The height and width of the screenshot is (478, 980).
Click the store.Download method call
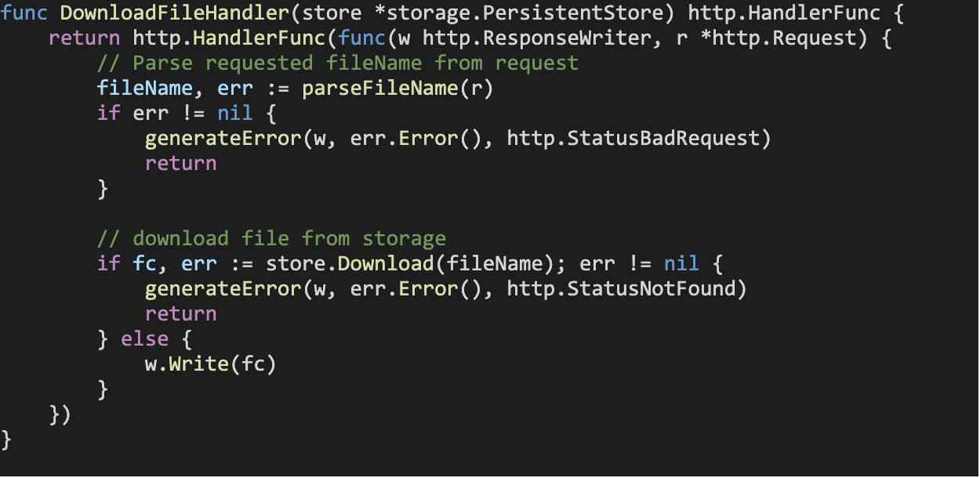tap(350, 264)
